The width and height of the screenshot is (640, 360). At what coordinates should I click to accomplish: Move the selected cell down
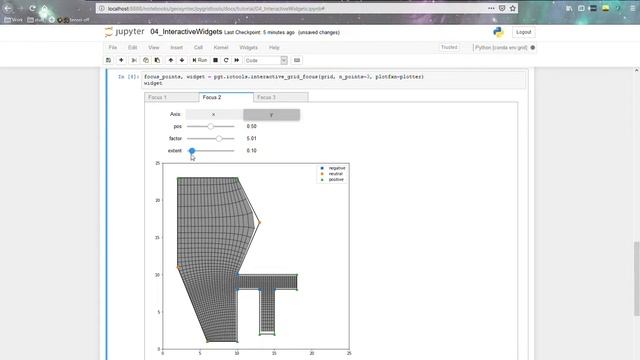[x=182, y=60]
